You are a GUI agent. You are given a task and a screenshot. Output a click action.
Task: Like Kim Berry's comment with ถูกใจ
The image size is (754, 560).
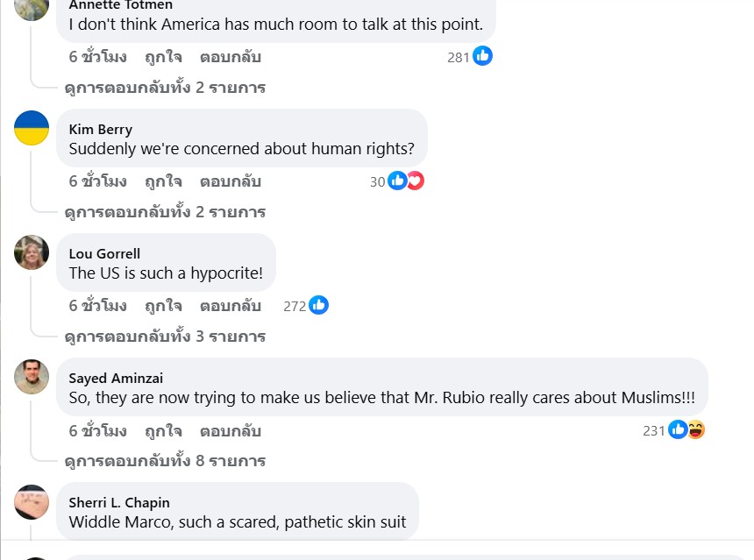(x=163, y=181)
